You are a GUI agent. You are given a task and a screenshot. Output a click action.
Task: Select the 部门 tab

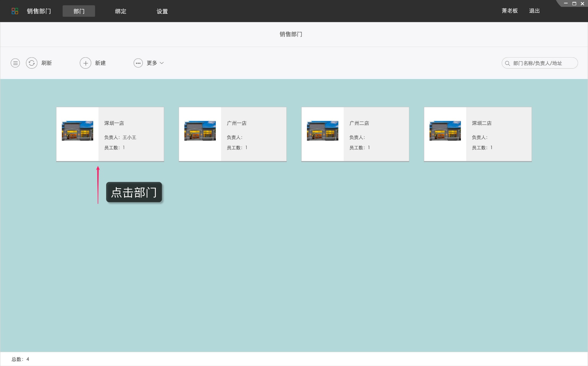click(x=78, y=11)
